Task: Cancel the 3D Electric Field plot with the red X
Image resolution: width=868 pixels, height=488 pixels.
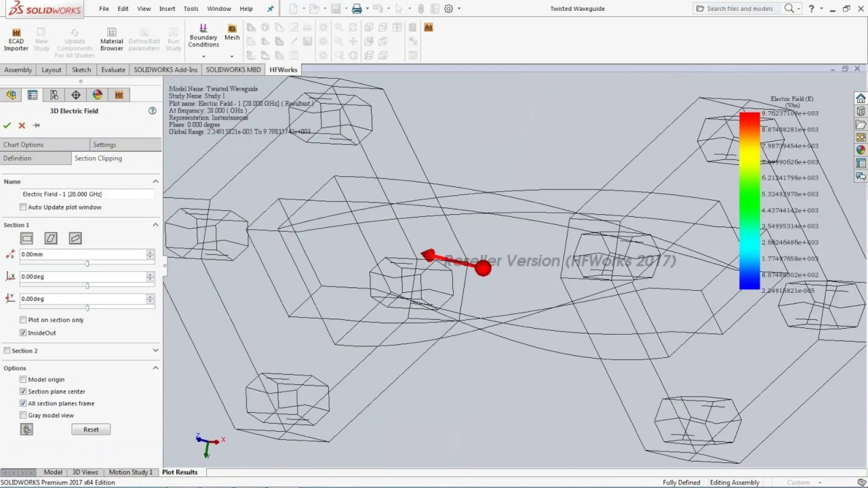Action: click(22, 125)
